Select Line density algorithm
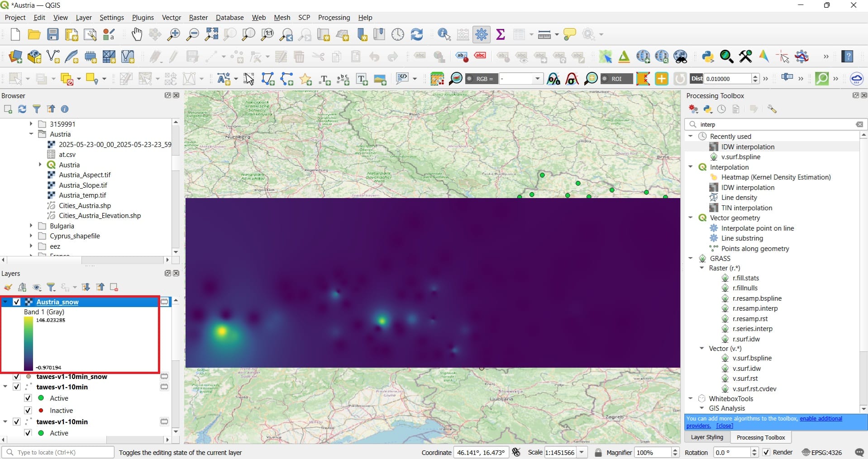The image size is (868, 459). pos(739,197)
